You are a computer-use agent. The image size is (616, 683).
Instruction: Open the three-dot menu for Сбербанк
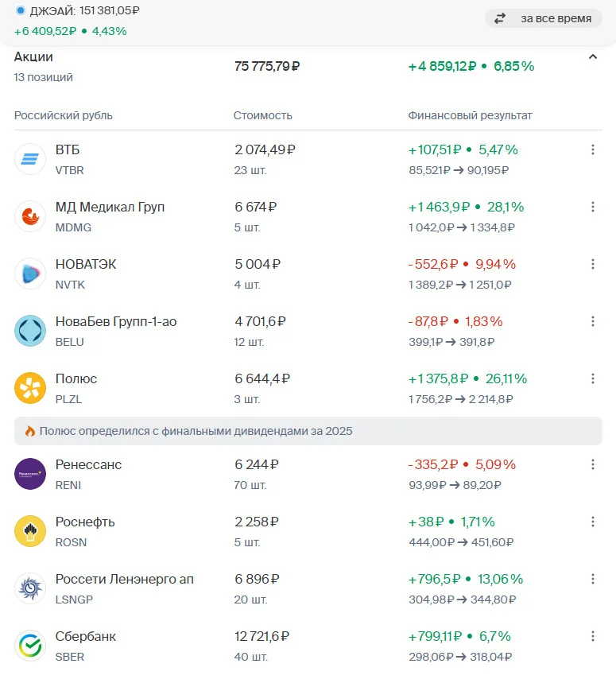tap(592, 636)
